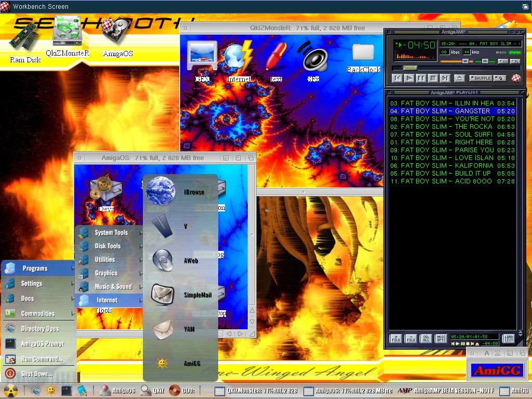The height and width of the screenshot is (399, 532).
Task: Click the boing ball icon in AmigaAMP
Action: point(516,78)
